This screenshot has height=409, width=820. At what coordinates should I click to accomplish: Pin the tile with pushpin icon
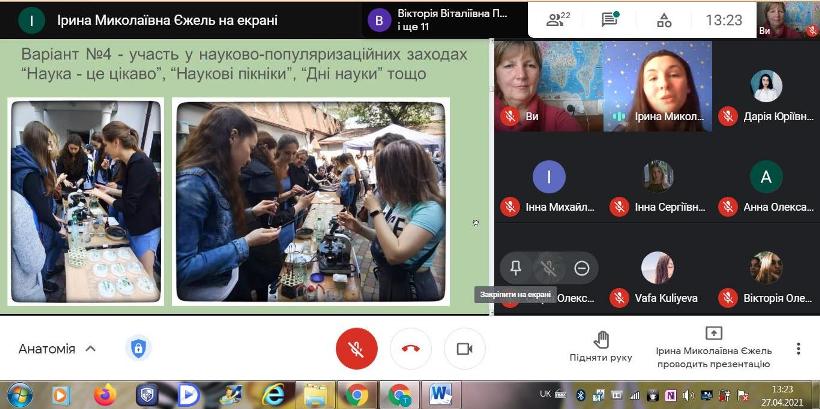(x=516, y=268)
